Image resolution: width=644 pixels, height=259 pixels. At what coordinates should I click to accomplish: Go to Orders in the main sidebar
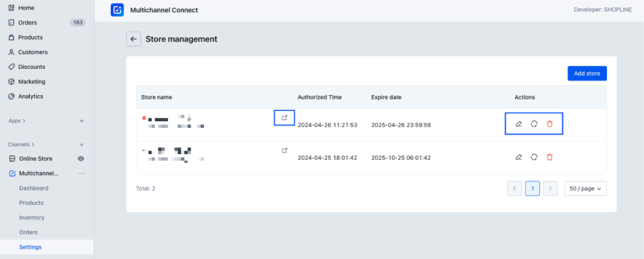(27, 23)
